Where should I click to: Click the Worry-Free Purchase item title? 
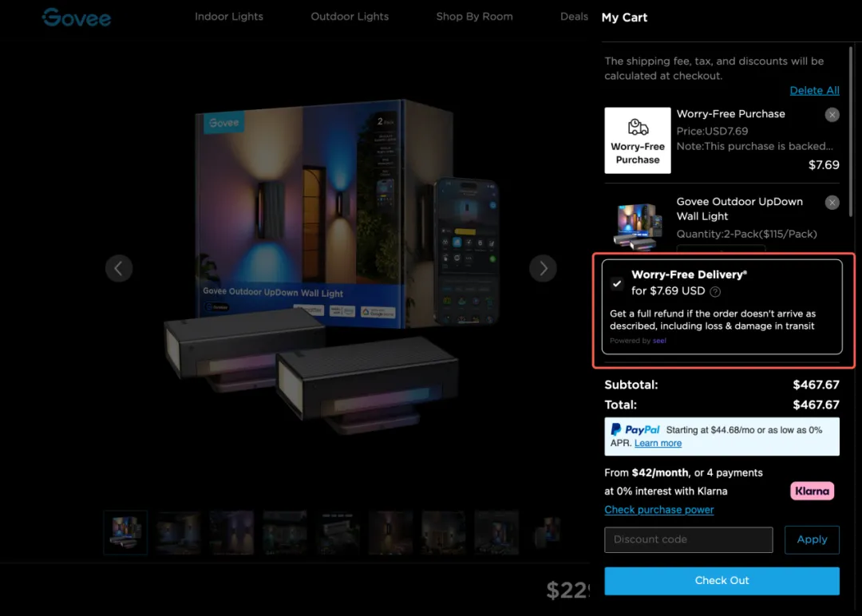730,114
